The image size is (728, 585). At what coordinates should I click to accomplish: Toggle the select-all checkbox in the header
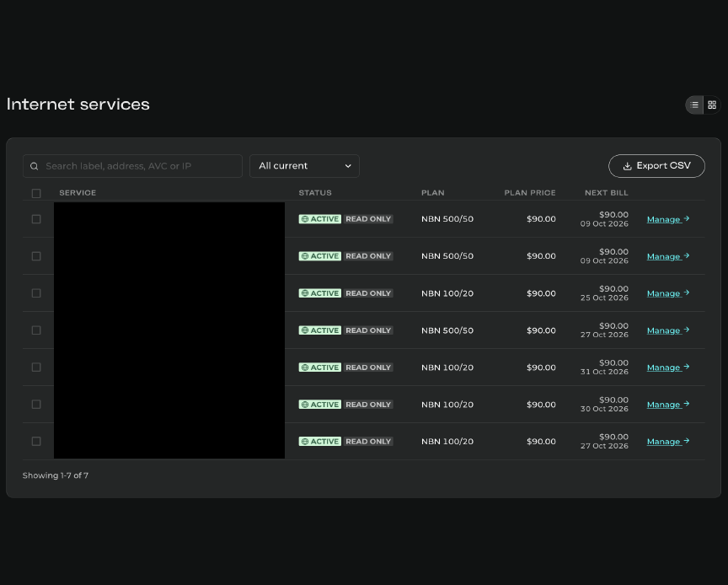click(36, 193)
